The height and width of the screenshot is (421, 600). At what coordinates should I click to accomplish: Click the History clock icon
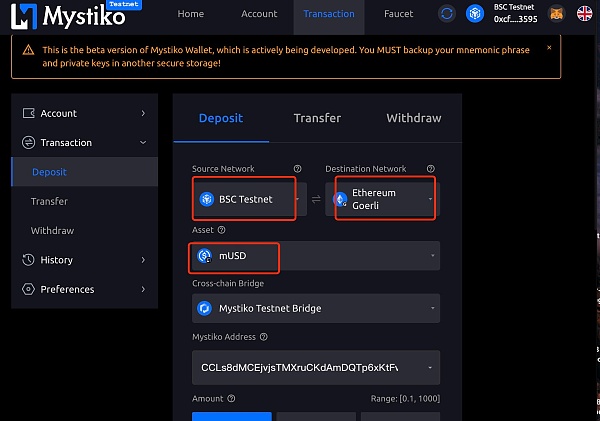click(x=29, y=260)
